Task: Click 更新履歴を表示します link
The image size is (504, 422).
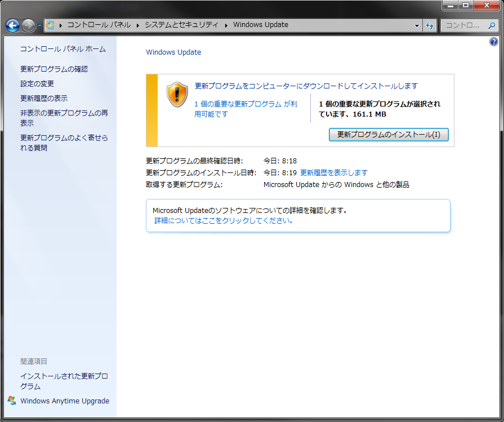Action: (x=333, y=173)
